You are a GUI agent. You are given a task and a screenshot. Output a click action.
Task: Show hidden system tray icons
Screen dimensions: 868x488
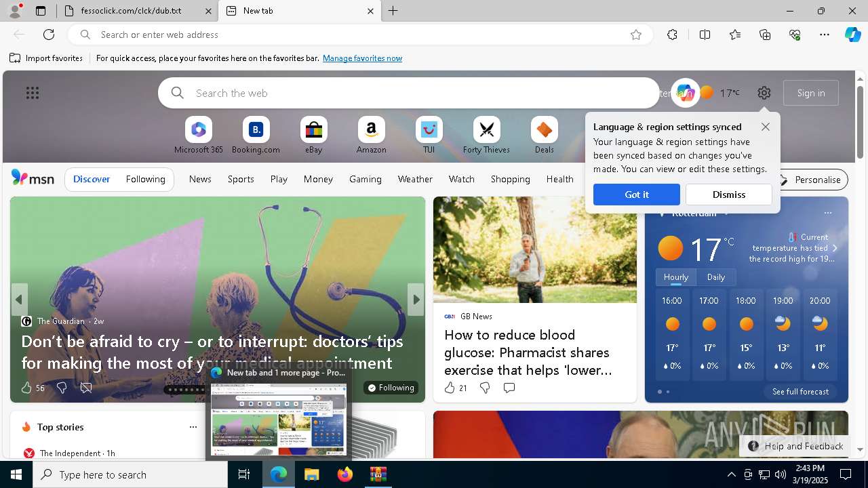[731, 474]
